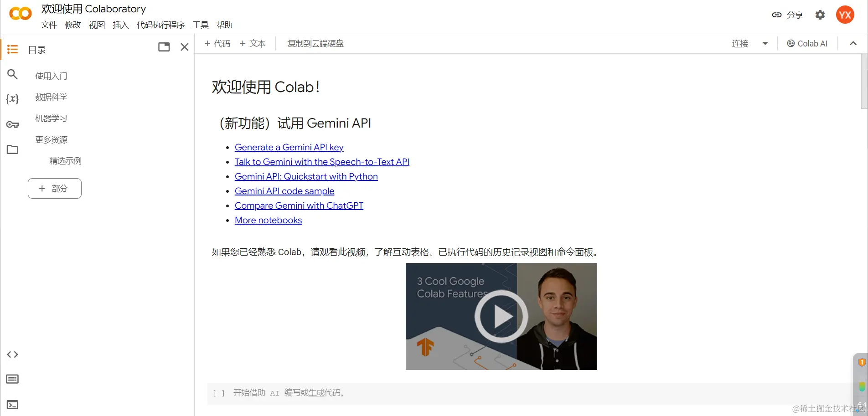Click the notebook vertical scrollbar thumb
Screen dimensions: 868x416
864,81
